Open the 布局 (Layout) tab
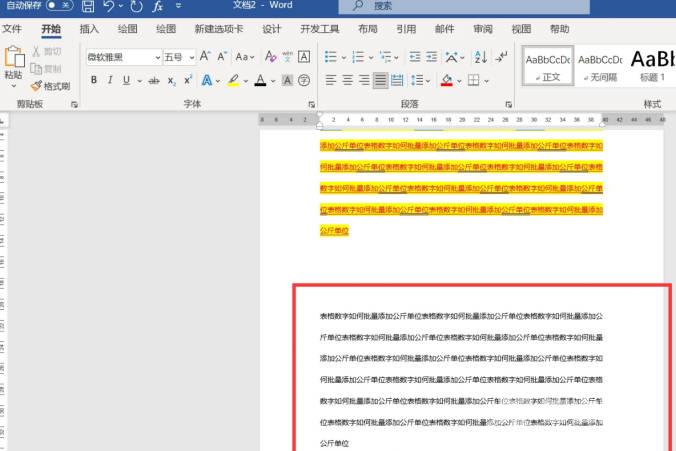This screenshot has width=676, height=451. point(367,29)
